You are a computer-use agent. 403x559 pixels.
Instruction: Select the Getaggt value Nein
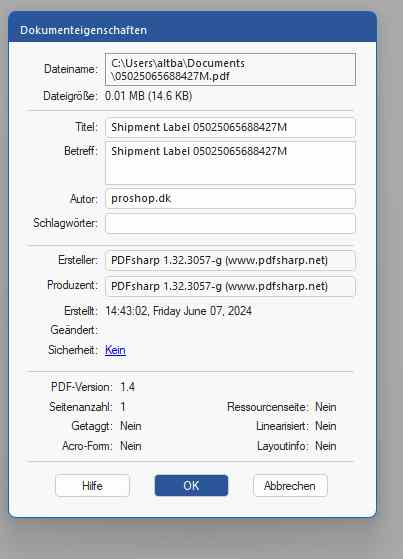[x=131, y=426]
